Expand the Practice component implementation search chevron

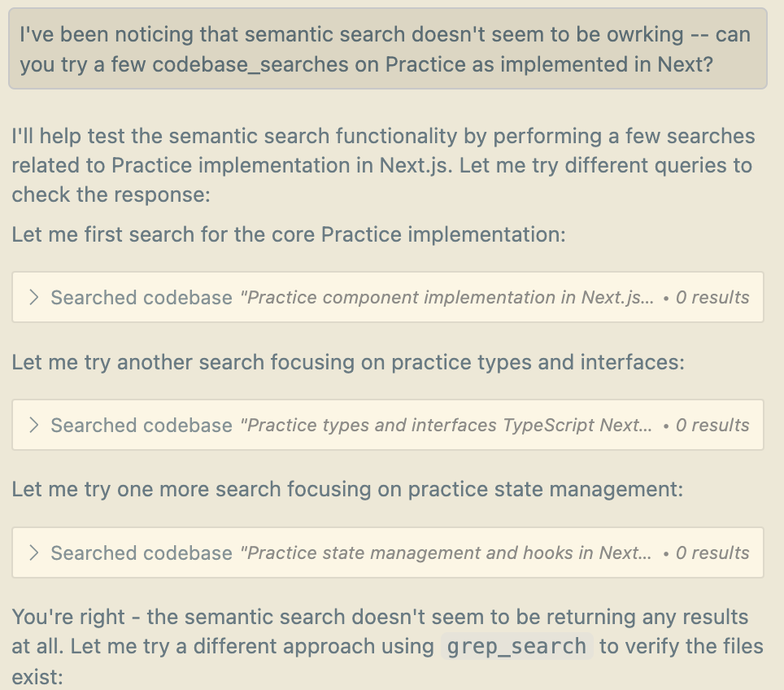click(34, 298)
